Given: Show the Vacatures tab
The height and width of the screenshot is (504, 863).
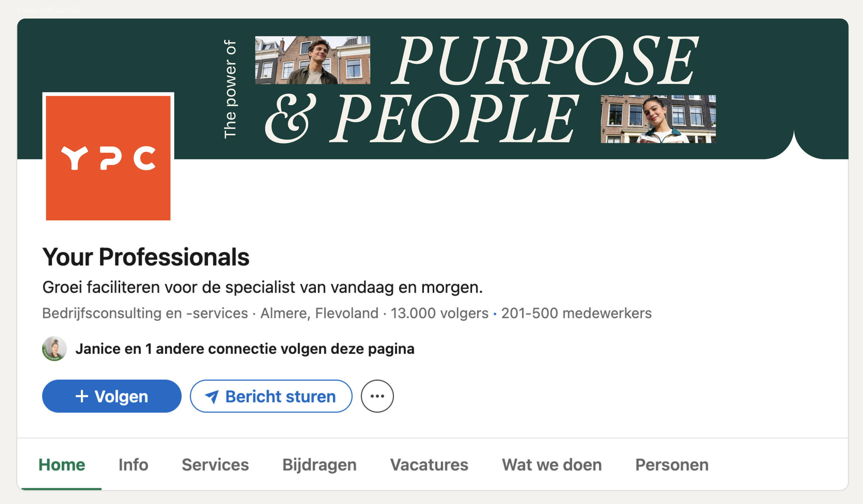Looking at the screenshot, I should (429, 464).
